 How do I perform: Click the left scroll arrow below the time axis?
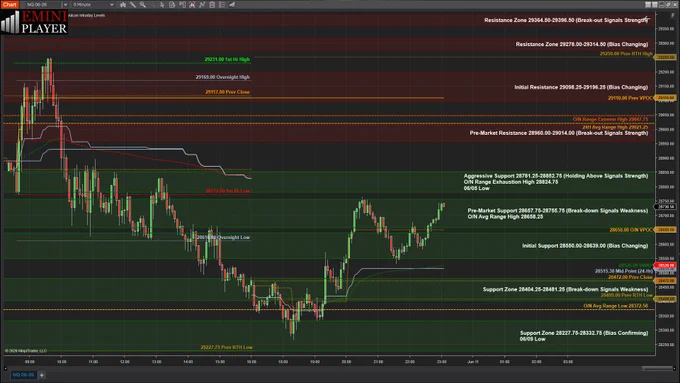(6, 368)
